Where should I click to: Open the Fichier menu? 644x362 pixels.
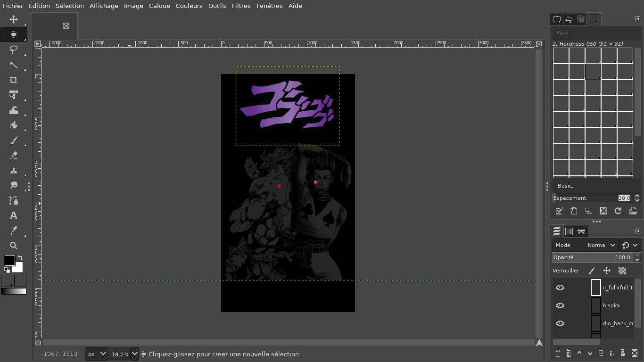coord(13,6)
